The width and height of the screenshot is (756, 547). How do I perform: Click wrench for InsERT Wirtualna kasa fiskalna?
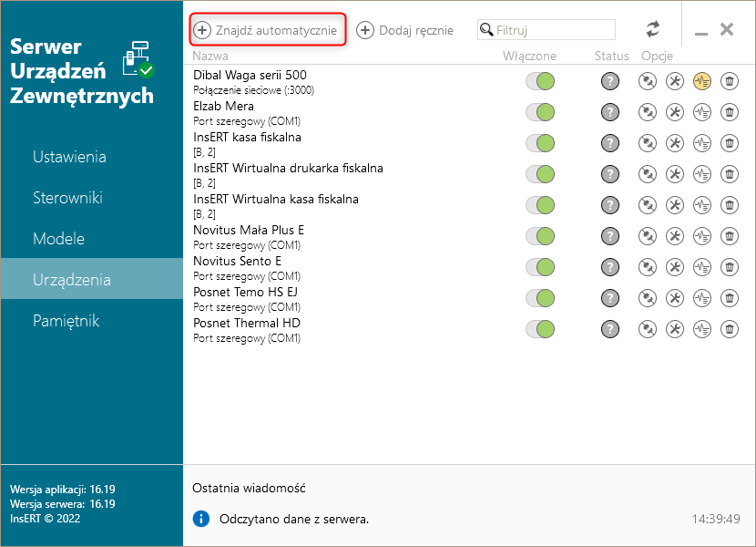pyautogui.click(x=675, y=205)
